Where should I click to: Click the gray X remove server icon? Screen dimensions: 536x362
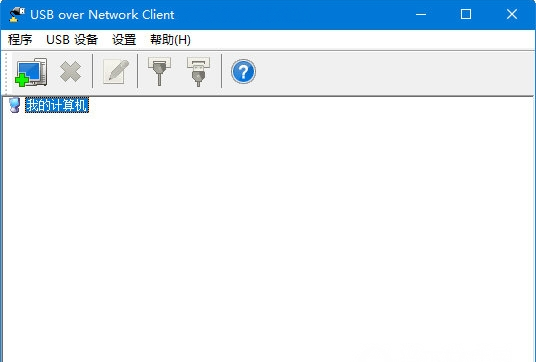70,72
